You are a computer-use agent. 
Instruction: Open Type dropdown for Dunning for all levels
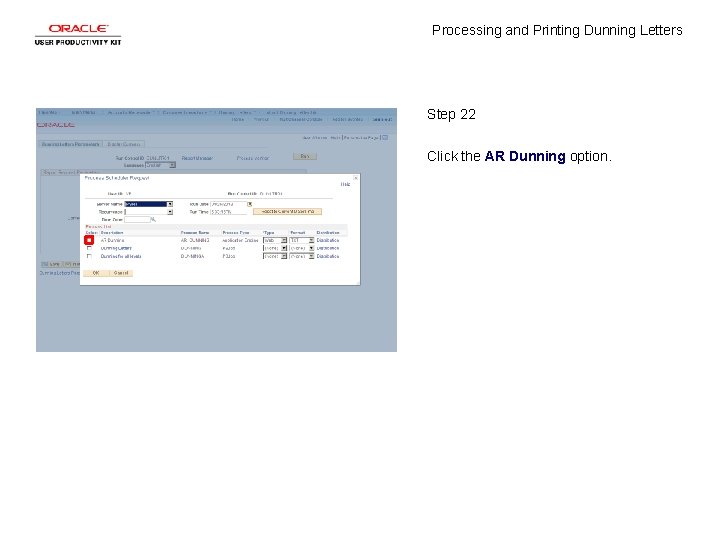[275, 256]
